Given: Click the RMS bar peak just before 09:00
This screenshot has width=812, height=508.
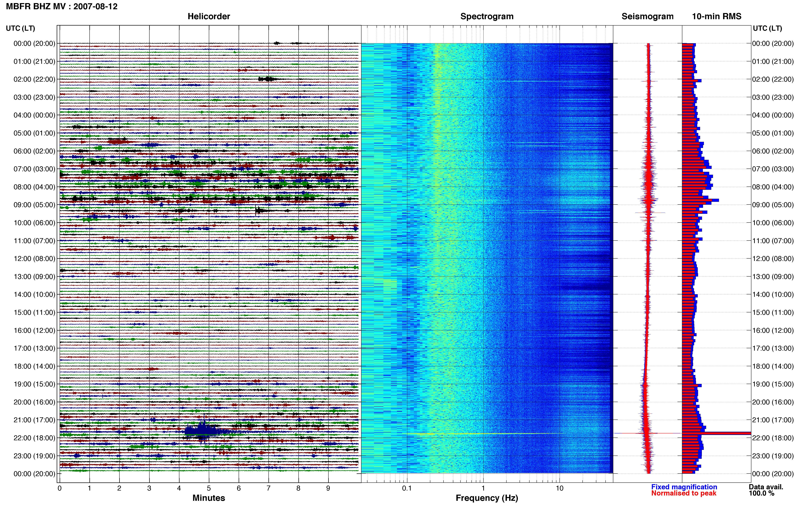Looking at the screenshot, I should tap(700, 200).
